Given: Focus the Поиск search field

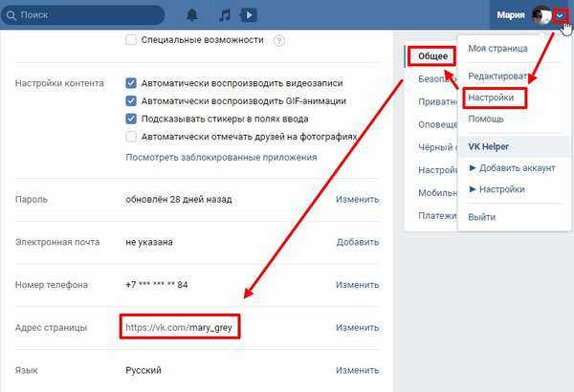Looking at the screenshot, I should coord(82,15).
